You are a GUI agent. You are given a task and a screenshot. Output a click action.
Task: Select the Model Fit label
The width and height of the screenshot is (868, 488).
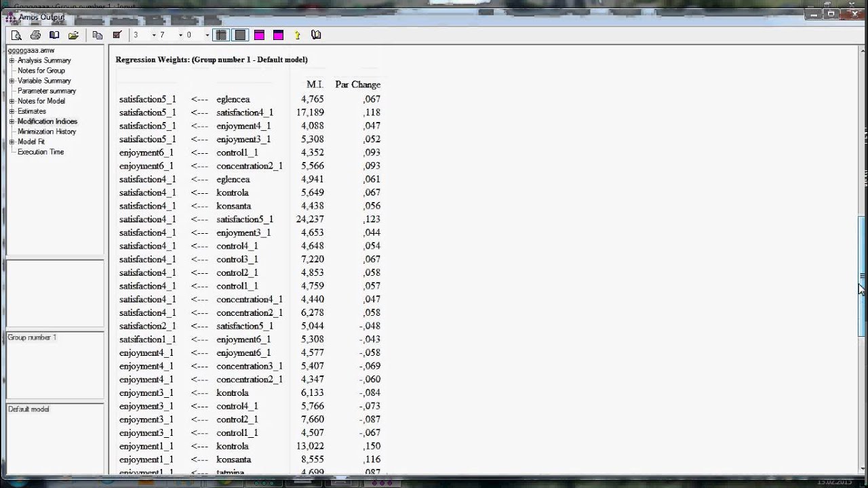(x=31, y=142)
